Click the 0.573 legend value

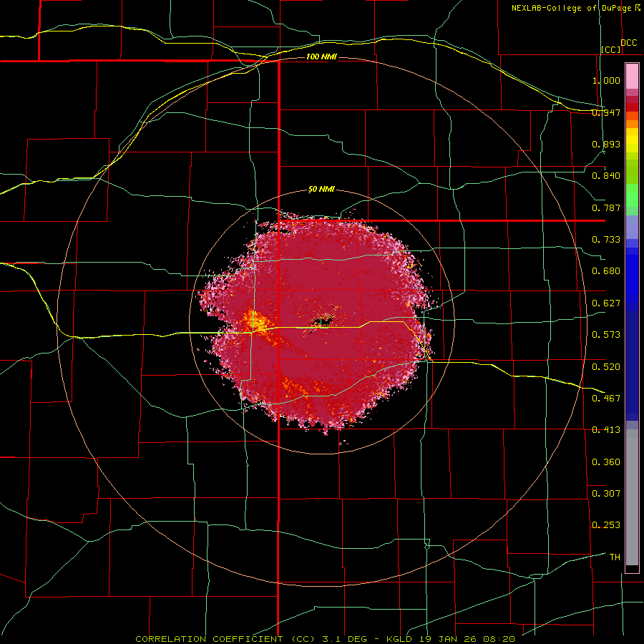point(606,335)
